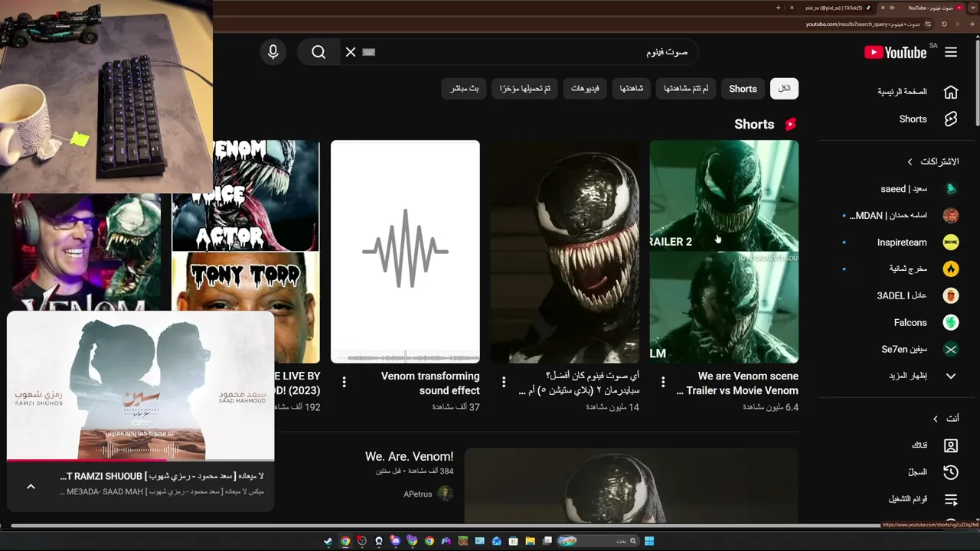This screenshot has height=551, width=980.
Task: Open the YouTube hamburger guide menu
Action: tap(951, 52)
